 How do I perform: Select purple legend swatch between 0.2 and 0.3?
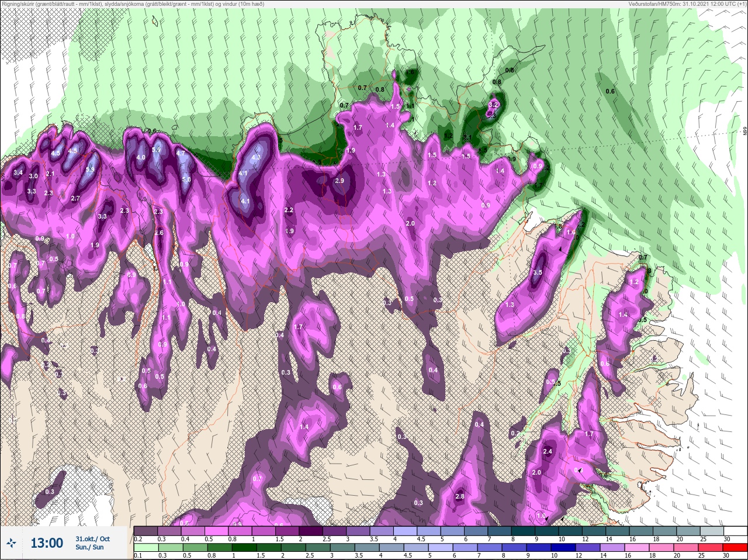point(146,531)
